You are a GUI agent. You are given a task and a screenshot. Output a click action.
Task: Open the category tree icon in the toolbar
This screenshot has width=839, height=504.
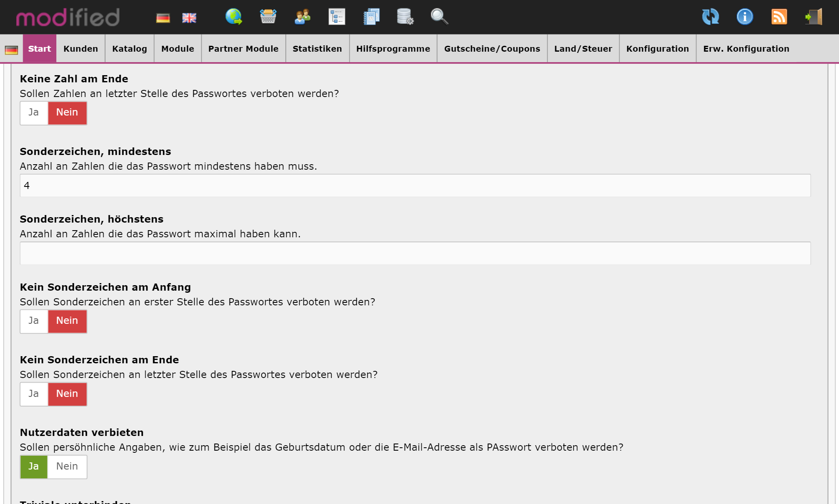336,17
